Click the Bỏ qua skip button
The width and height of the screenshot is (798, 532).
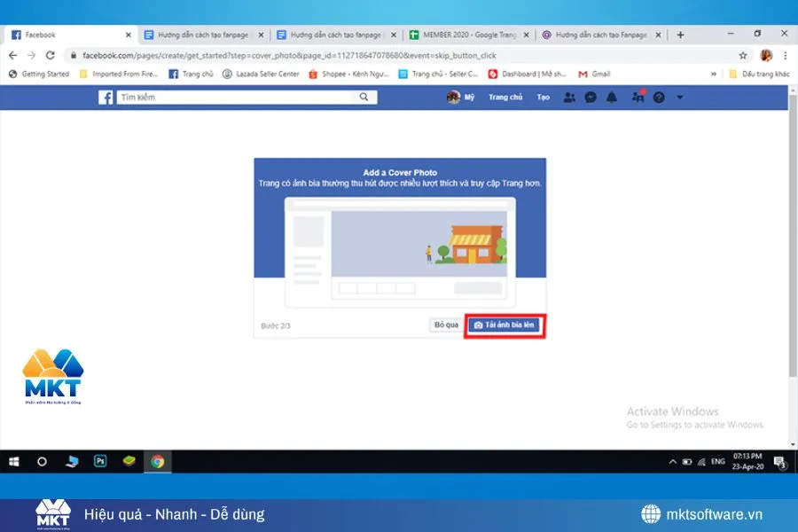coord(444,325)
